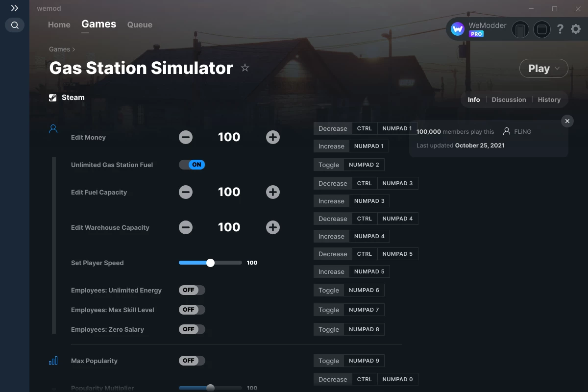The image size is (588, 392).
Task: Enable Employees: Unlimited Energy
Action: 192,290
